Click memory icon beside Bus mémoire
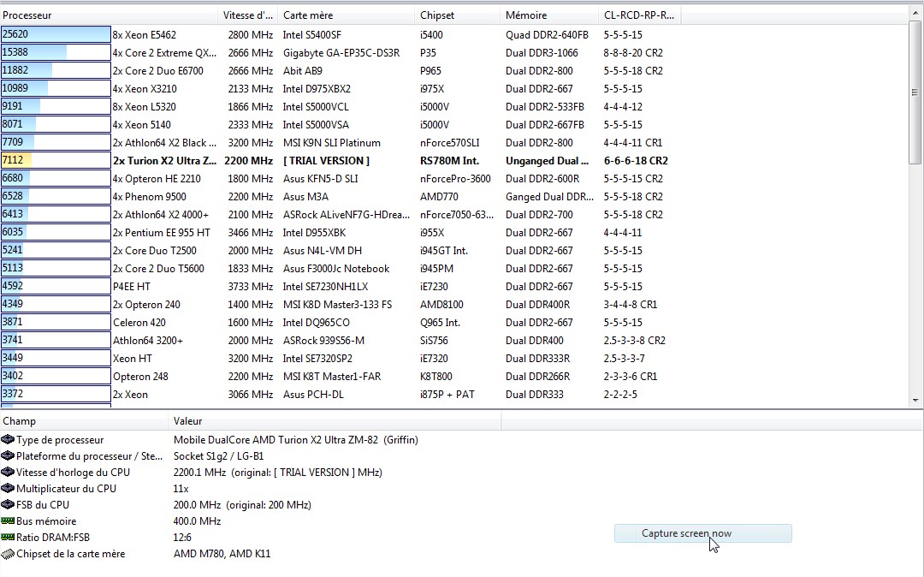Screen dimensions: 924x577 pos(8,521)
